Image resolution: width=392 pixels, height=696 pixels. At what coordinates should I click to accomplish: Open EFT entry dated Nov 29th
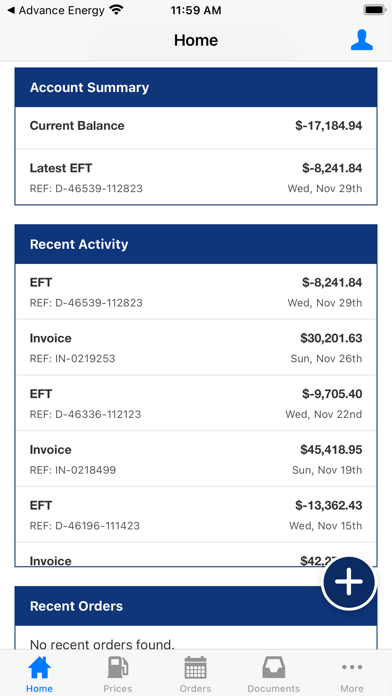pyautogui.click(x=196, y=292)
